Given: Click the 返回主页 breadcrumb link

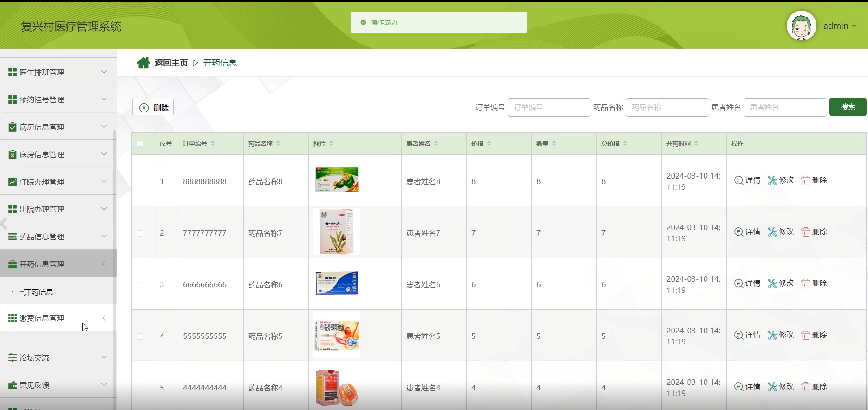Looking at the screenshot, I should coord(171,63).
